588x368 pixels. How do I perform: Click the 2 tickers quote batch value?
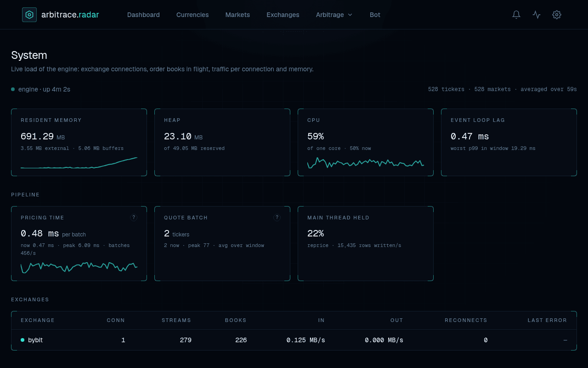(x=177, y=234)
